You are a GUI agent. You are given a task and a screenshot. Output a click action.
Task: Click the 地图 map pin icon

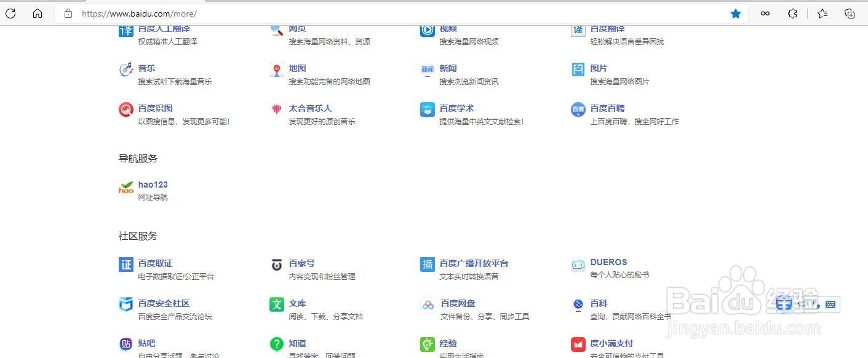pyautogui.click(x=277, y=70)
